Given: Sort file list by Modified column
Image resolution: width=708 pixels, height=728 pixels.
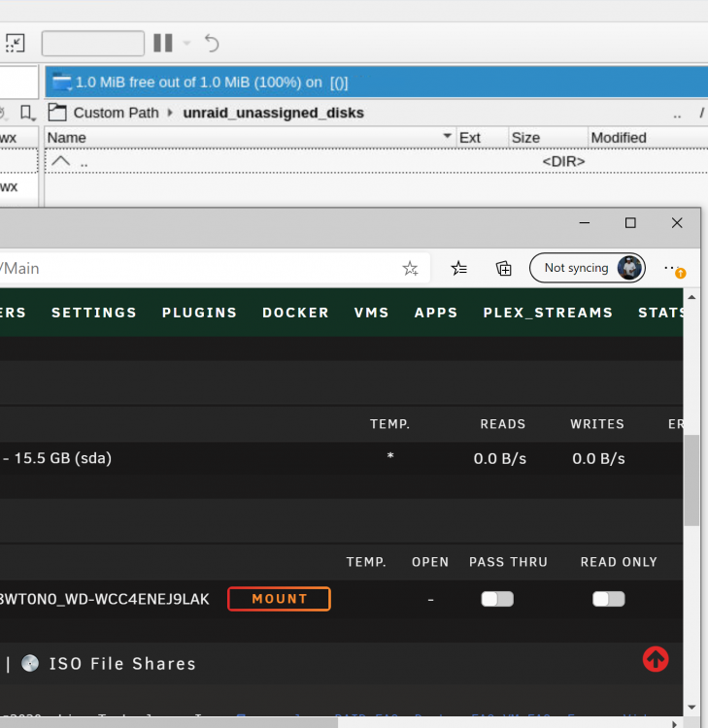Looking at the screenshot, I should coord(648,138).
